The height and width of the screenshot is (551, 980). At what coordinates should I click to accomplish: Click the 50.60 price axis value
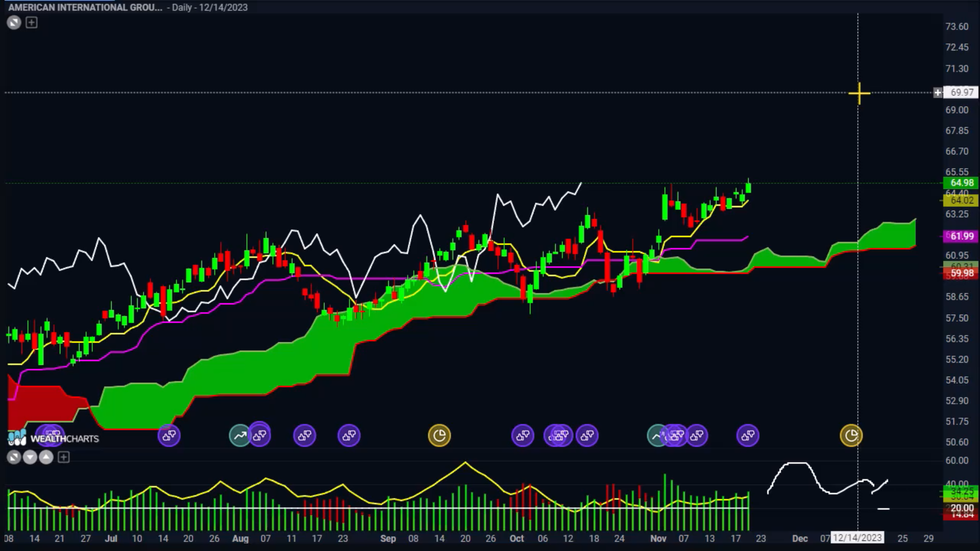point(957,442)
